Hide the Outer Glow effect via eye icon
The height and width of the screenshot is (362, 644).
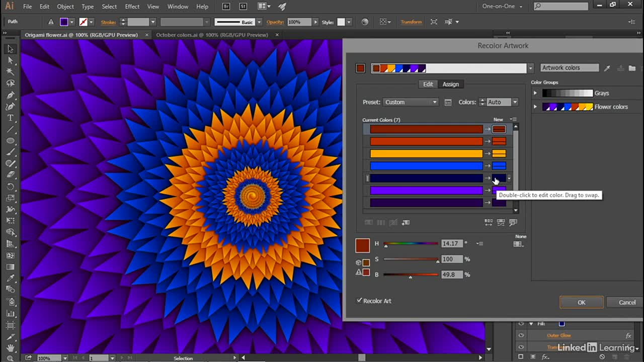click(521, 335)
